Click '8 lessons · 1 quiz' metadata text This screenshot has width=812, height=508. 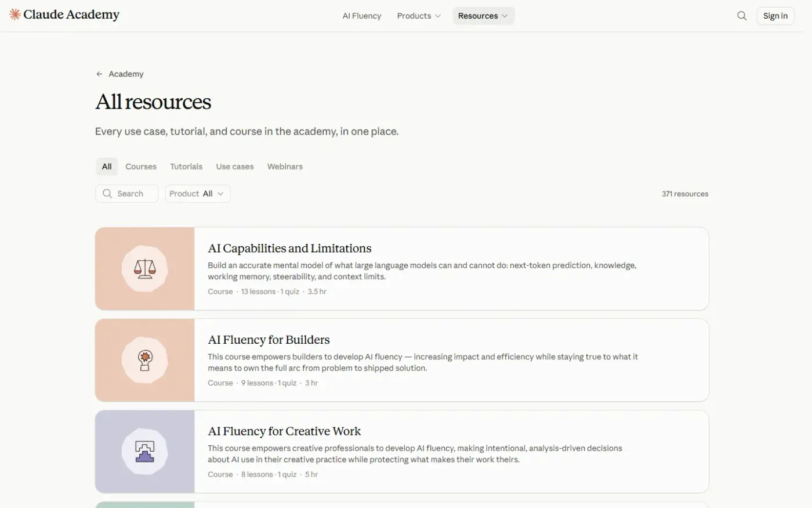[x=269, y=474]
